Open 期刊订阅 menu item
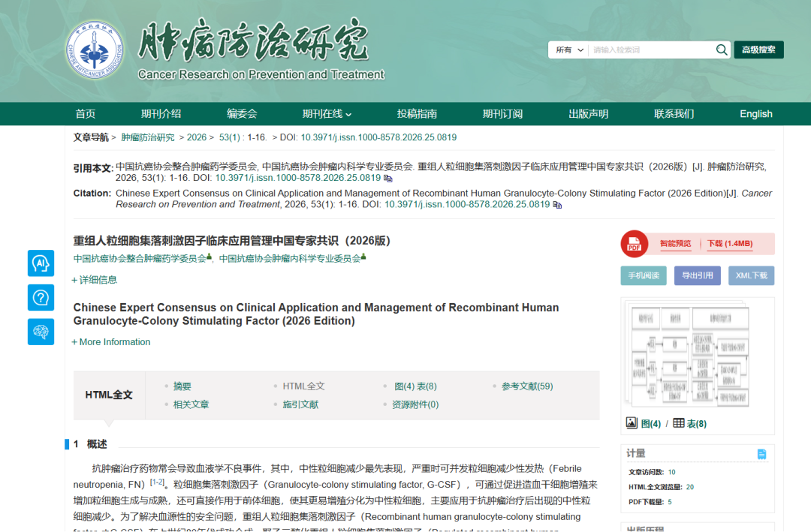 click(502, 114)
